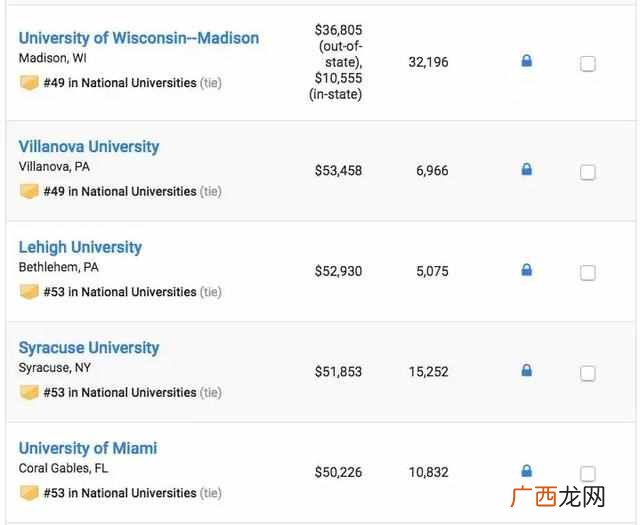This screenshot has height=525, width=640.
Task: Check the compare box for Wisconsin--Madison
Action: coord(588,64)
